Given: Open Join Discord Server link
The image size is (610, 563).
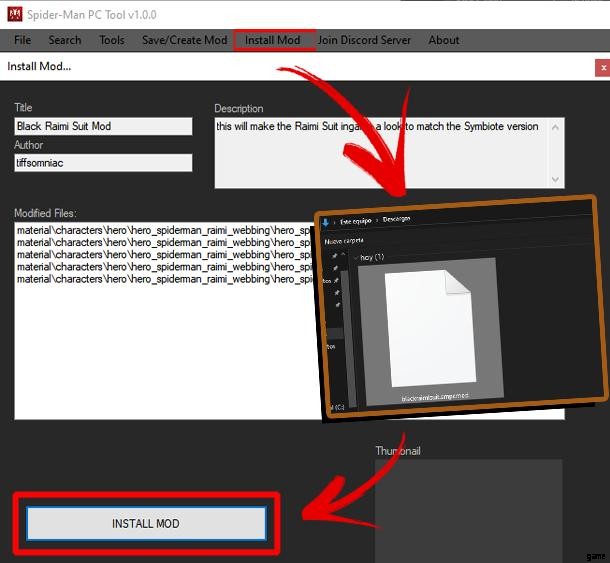Looking at the screenshot, I should pyautogui.click(x=364, y=40).
